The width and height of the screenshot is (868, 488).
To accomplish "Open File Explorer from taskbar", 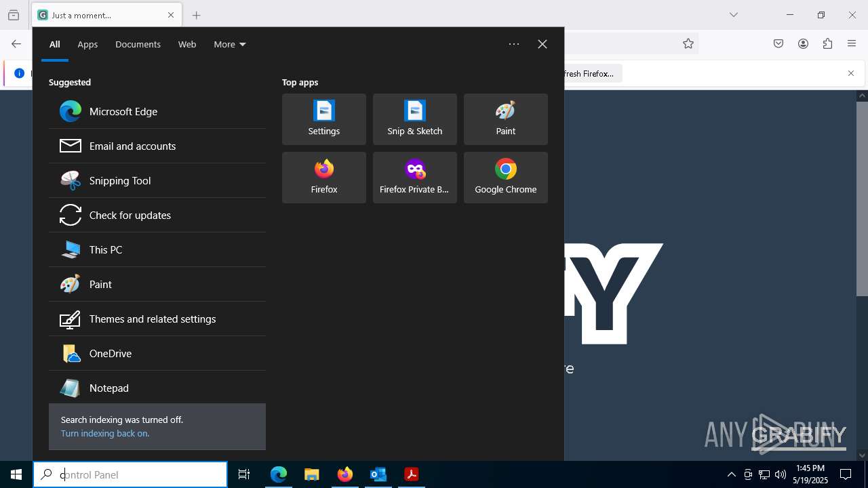I will [312, 474].
